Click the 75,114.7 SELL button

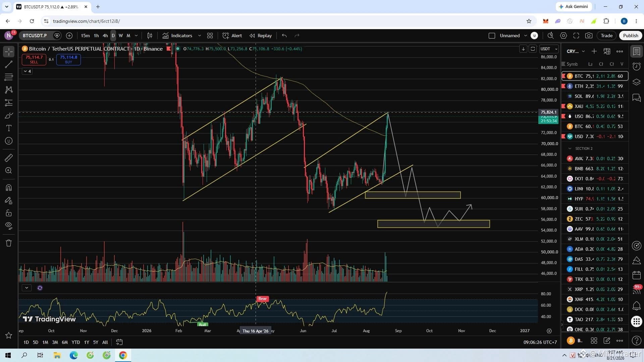(x=34, y=59)
